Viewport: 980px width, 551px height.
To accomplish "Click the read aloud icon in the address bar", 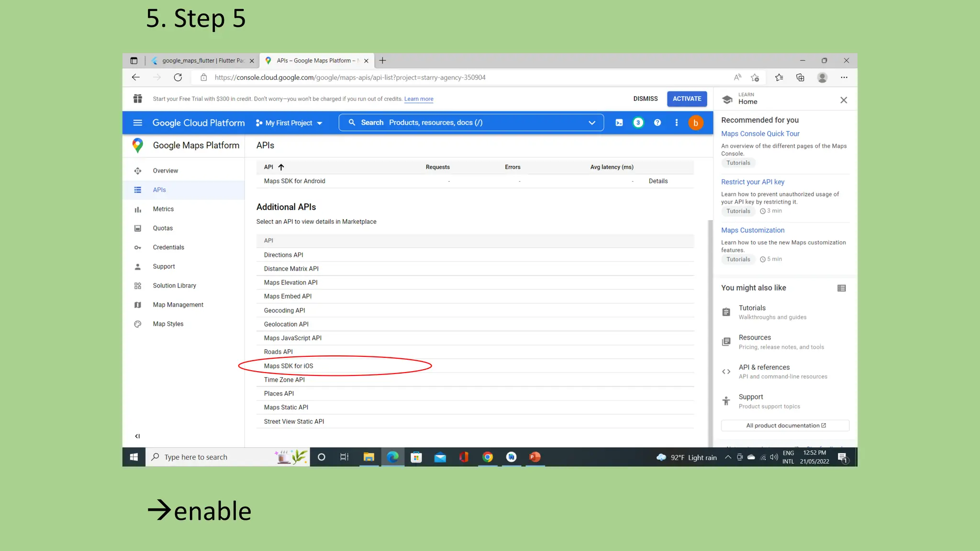I will tap(737, 77).
